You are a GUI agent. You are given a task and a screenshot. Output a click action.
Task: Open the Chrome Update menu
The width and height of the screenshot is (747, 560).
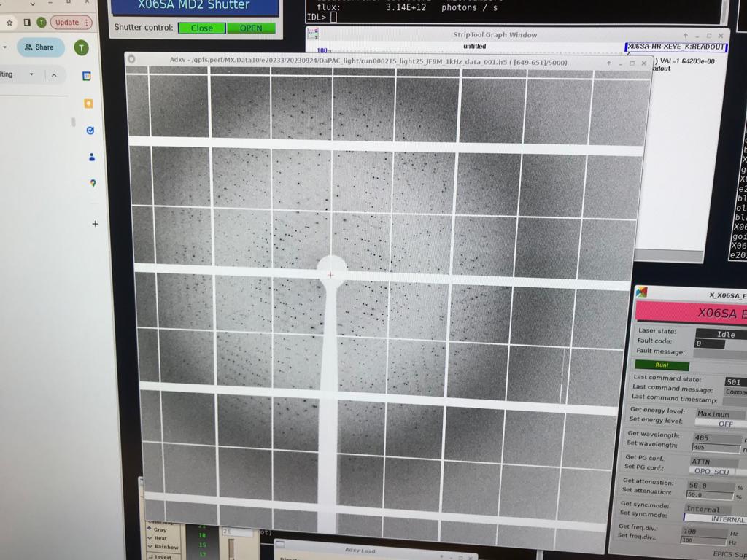tap(71, 23)
